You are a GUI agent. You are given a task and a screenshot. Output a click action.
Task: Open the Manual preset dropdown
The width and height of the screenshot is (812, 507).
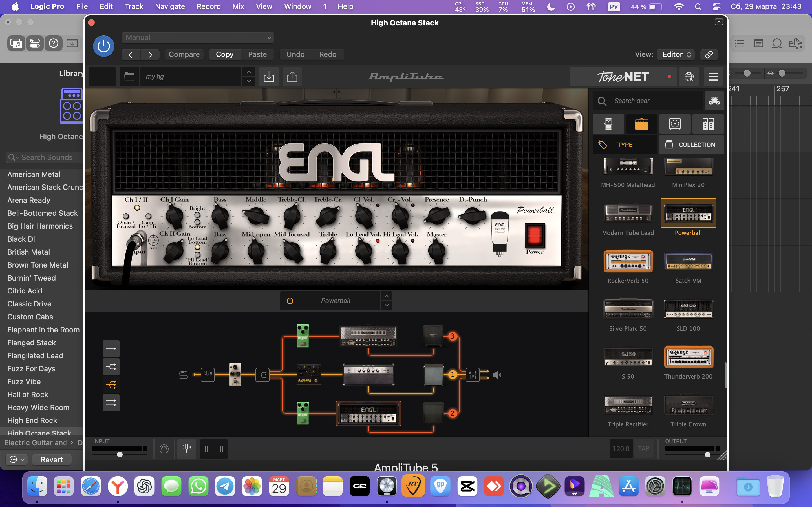[x=198, y=37]
